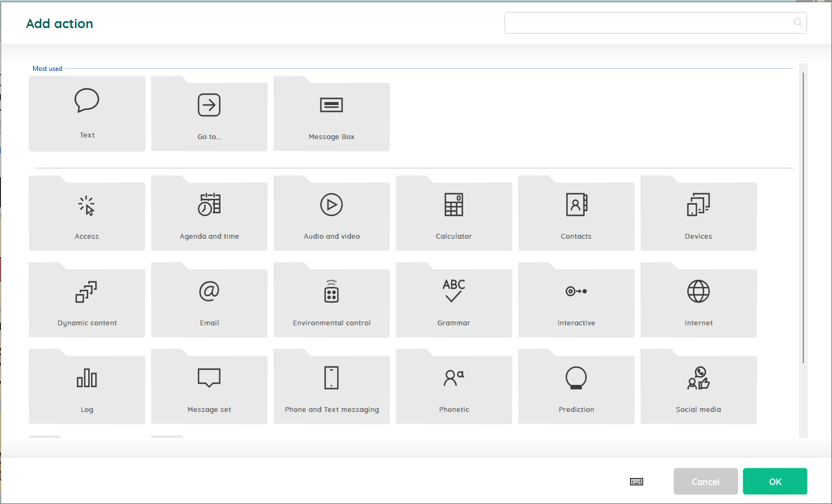Viewport: 832px width, 504px height.
Task: Open the Email category folder
Action: (209, 300)
